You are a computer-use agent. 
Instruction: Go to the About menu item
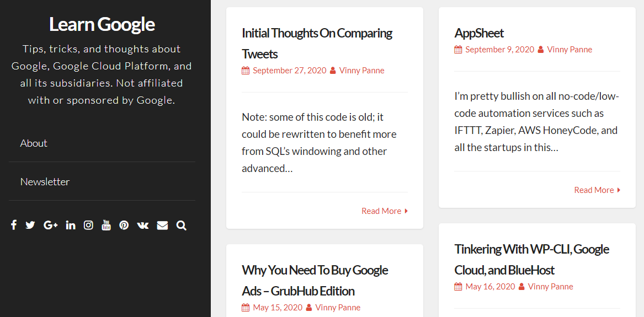tap(34, 143)
